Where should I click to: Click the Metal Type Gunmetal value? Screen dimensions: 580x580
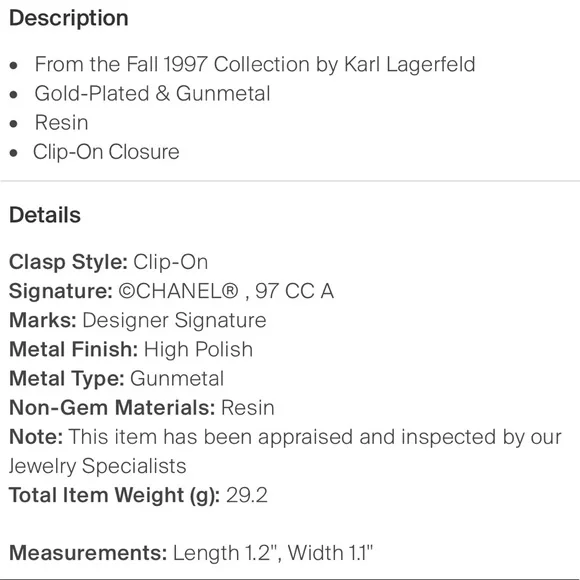pos(177,379)
